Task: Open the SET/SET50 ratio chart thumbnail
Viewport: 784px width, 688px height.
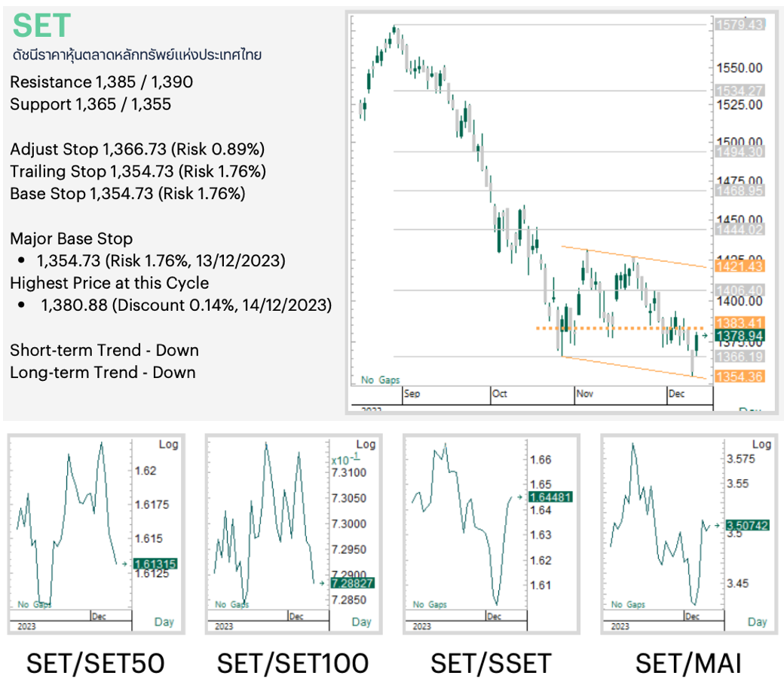Action: pyautogui.click(x=96, y=534)
